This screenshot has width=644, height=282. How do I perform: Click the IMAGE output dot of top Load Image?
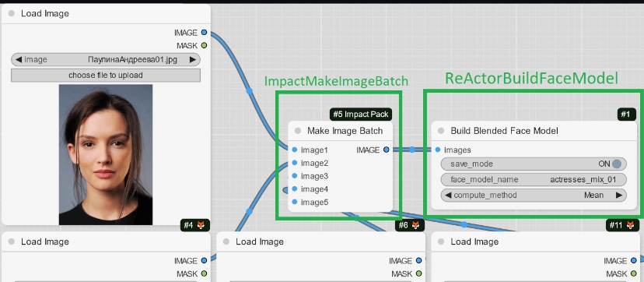coord(204,33)
